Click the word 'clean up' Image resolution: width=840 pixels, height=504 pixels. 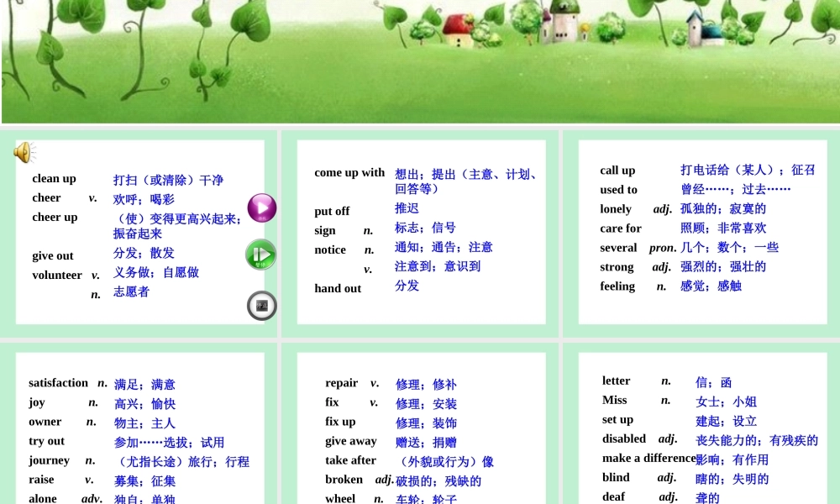coord(54,179)
